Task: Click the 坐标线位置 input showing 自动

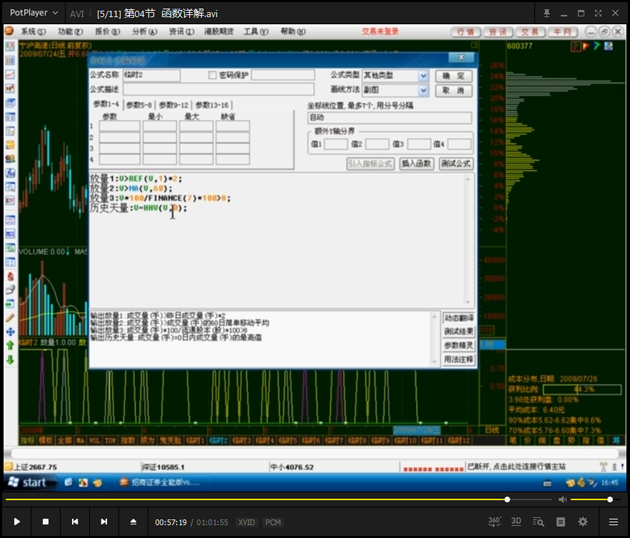Action: [x=389, y=118]
